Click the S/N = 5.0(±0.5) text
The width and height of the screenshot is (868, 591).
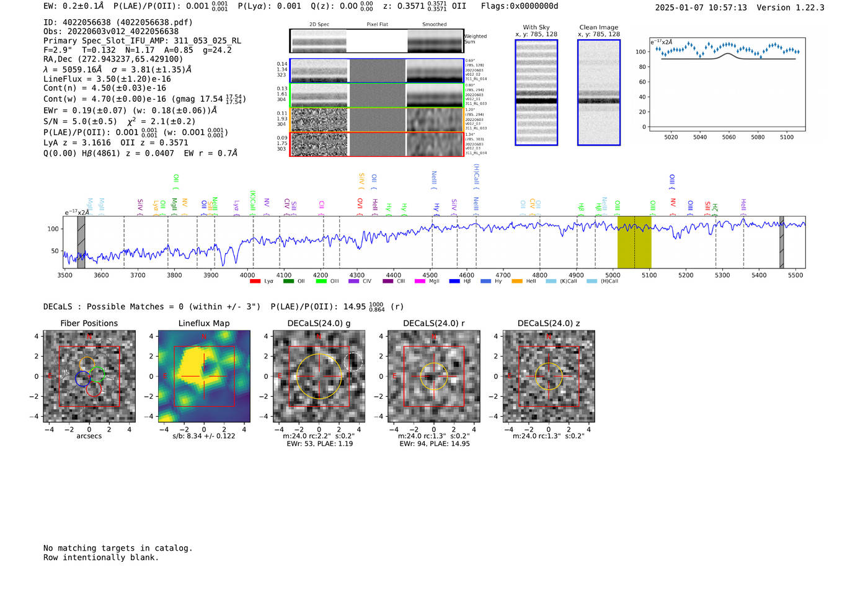[x=80, y=122]
